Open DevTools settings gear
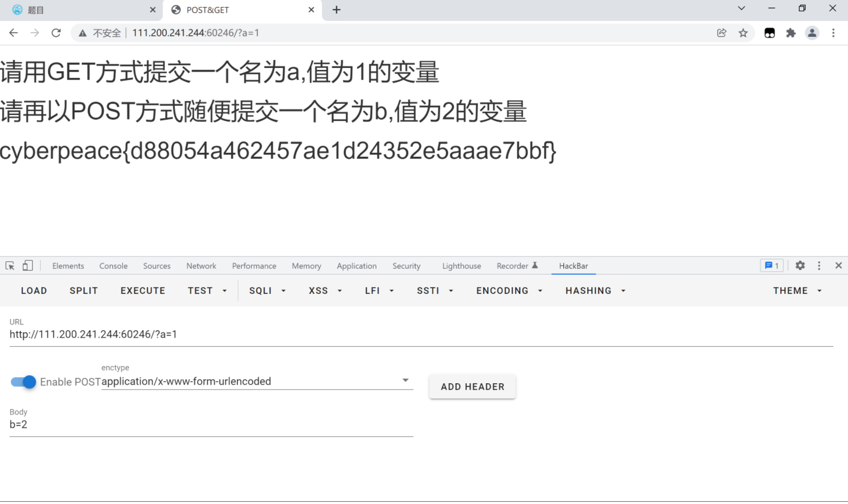This screenshot has height=504, width=848. [800, 266]
